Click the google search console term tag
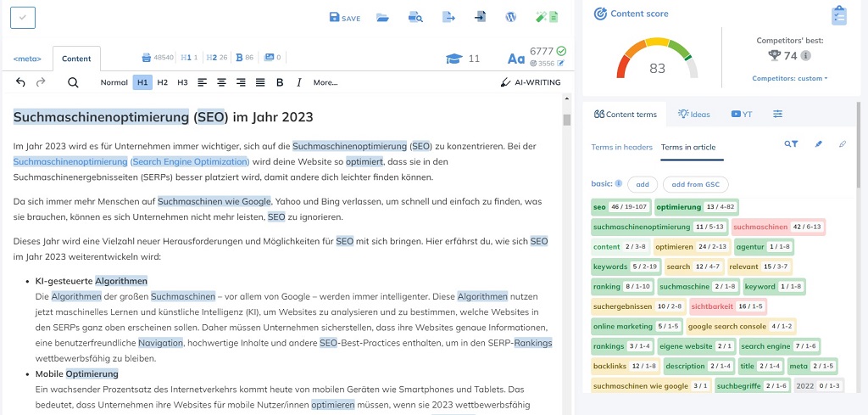This screenshot has height=415, width=868. [x=741, y=327]
